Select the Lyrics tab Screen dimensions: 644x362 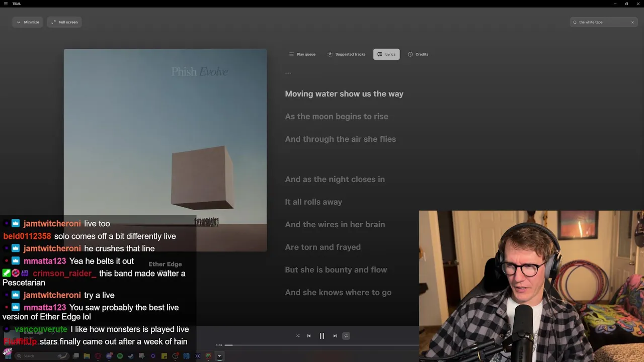(x=386, y=54)
